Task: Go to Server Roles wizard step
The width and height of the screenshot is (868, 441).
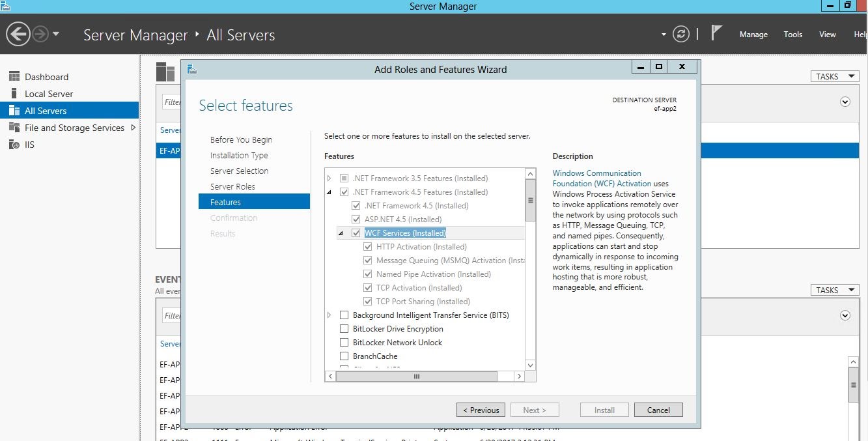Action: coord(232,186)
